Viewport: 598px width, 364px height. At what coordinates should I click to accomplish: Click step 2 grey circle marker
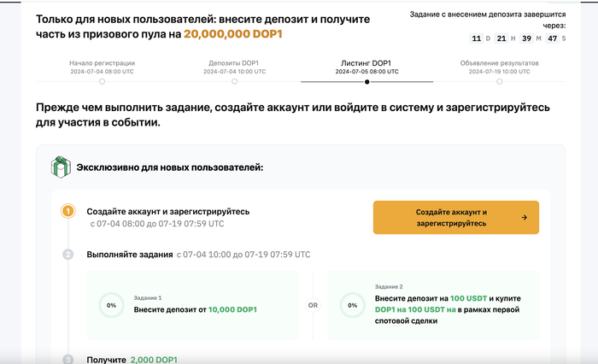click(x=68, y=254)
